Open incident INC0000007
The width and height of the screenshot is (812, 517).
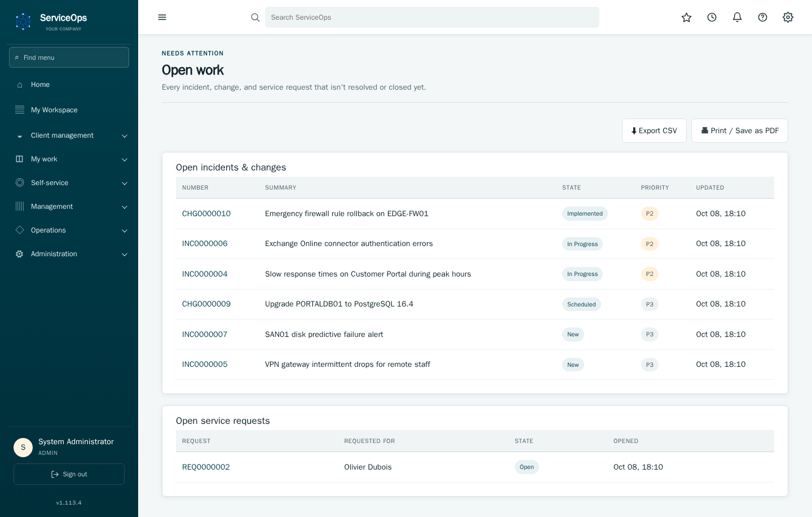[x=205, y=334]
